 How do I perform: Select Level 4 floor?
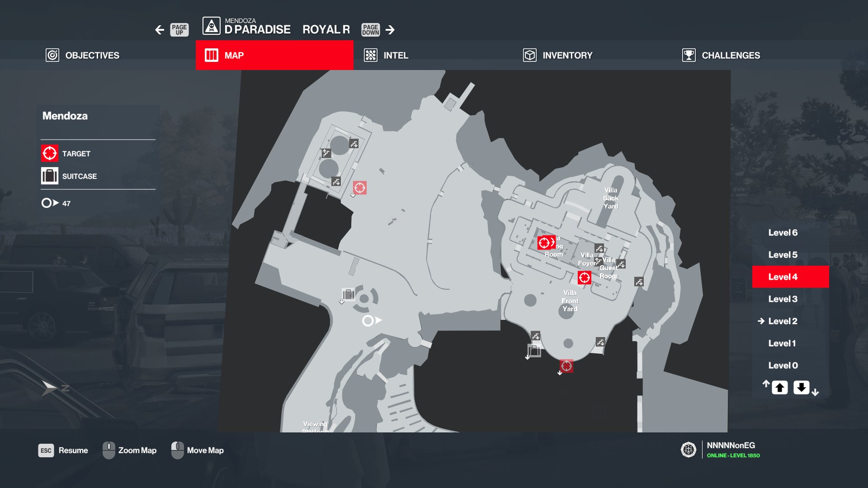[x=790, y=277]
